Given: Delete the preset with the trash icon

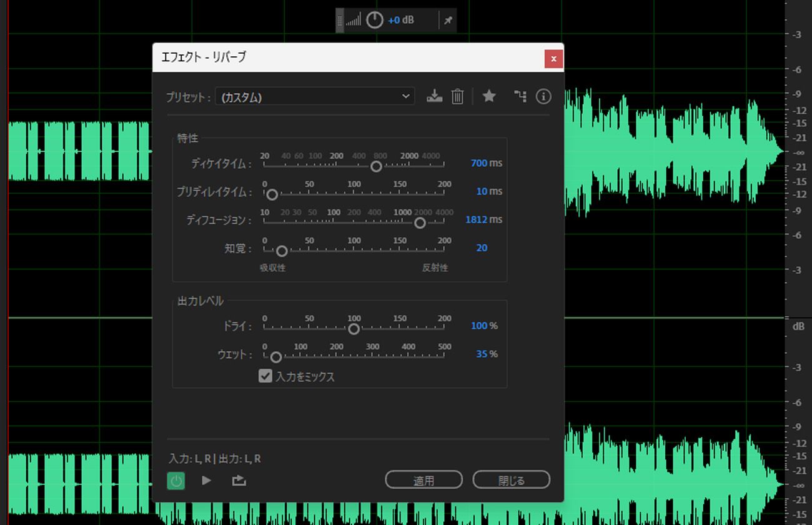Looking at the screenshot, I should pyautogui.click(x=458, y=96).
